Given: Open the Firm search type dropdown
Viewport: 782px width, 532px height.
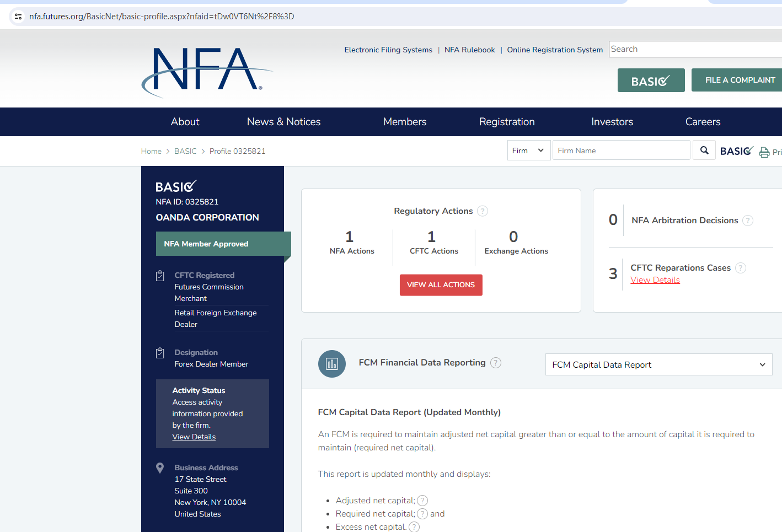Looking at the screenshot, I should pyautogui.click(x=529, y=151).
